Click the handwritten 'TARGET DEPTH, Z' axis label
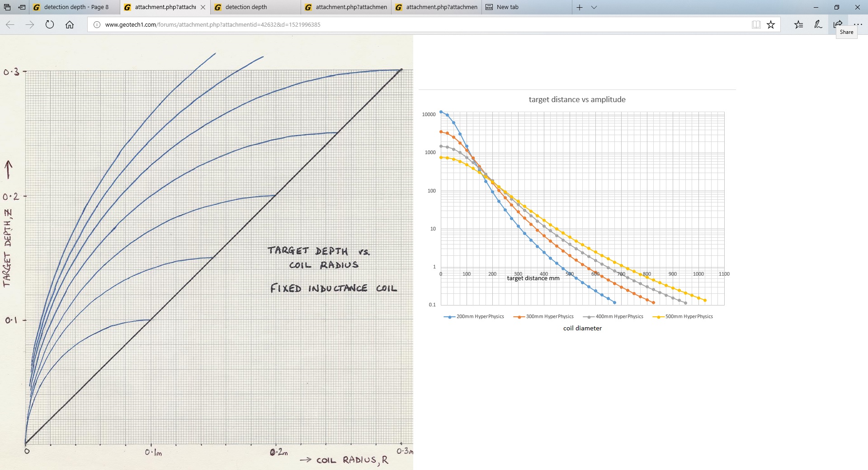This screenshot has width=868, height=470. pyautogui.click(x=8, y=248)
